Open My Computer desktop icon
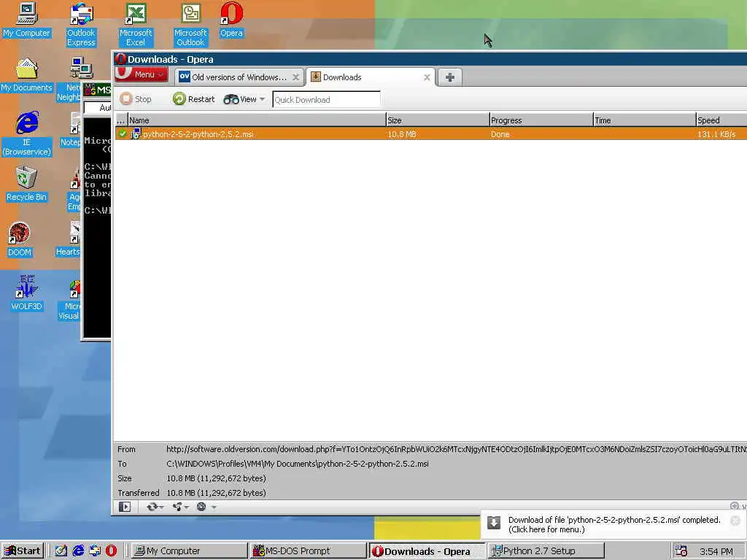The width and height of the screenshot is (747, 560). (x=26, y=19)
